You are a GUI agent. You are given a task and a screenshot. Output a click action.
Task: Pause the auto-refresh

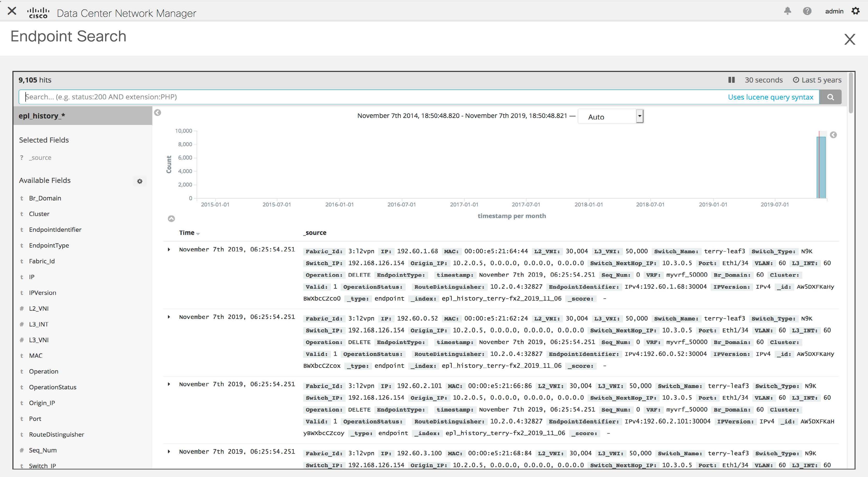731,80
